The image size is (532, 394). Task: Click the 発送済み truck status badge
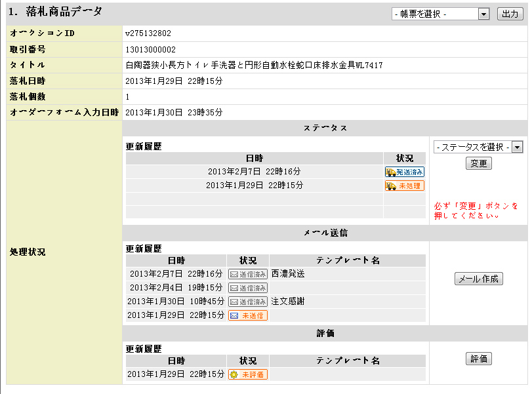(404, 172)
